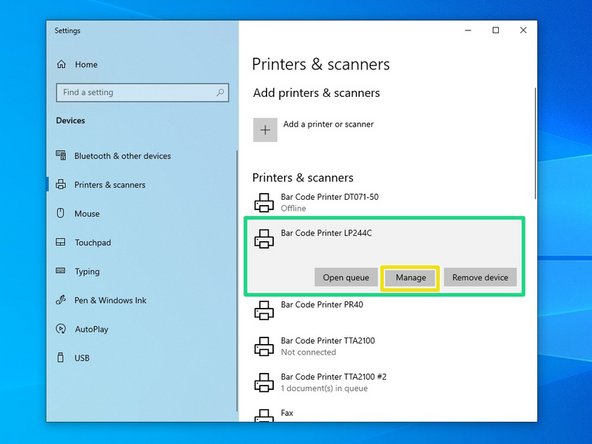Click the USB sidebar icon

click(x=60, y=357)
